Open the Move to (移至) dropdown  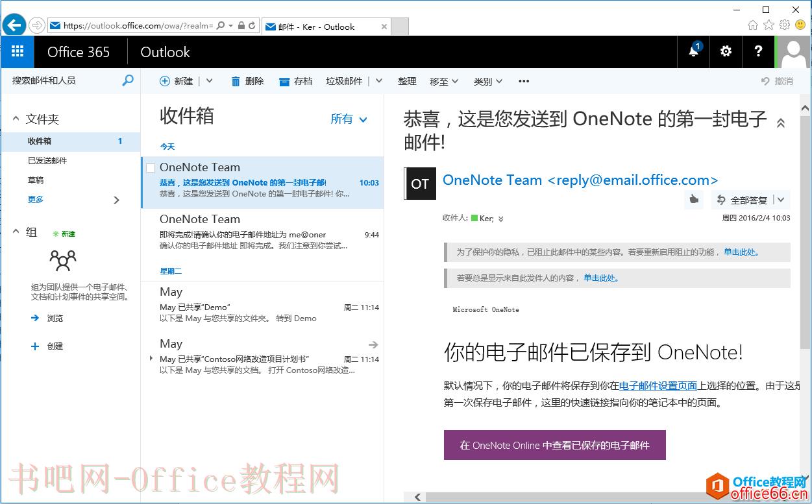tap(444, 81)
